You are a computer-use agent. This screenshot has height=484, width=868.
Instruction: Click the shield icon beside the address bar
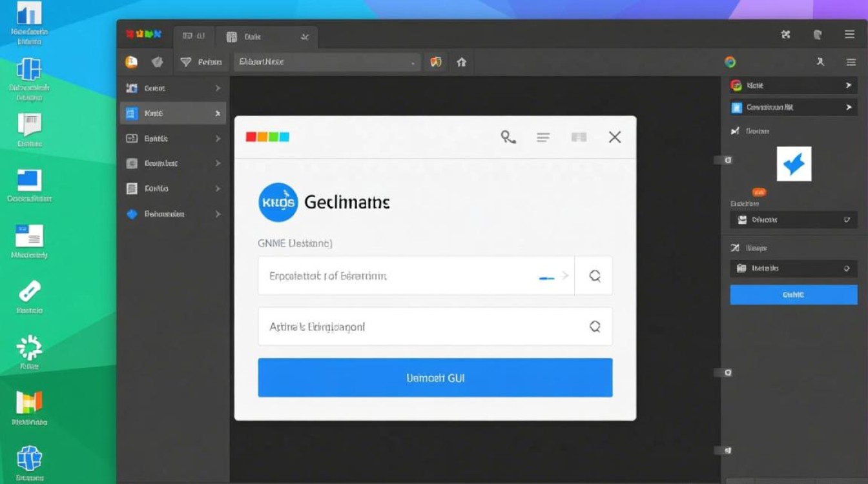pos(436,63)
